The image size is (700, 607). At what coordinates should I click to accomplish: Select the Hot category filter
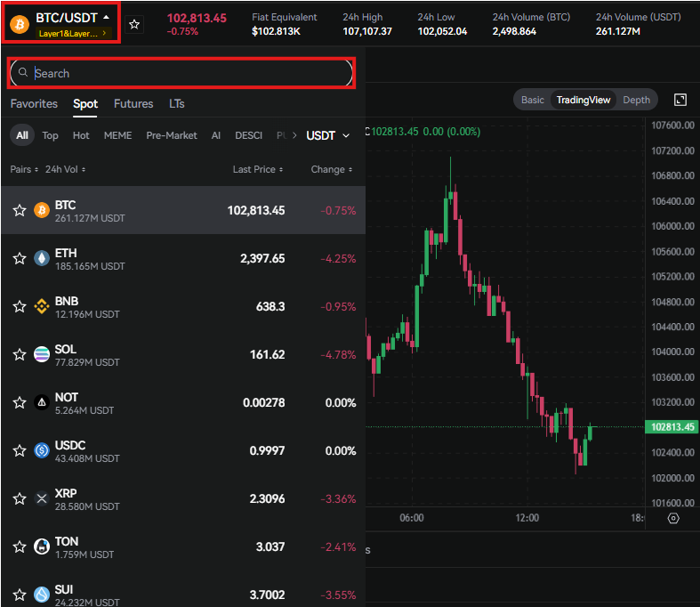coord(81,135)
